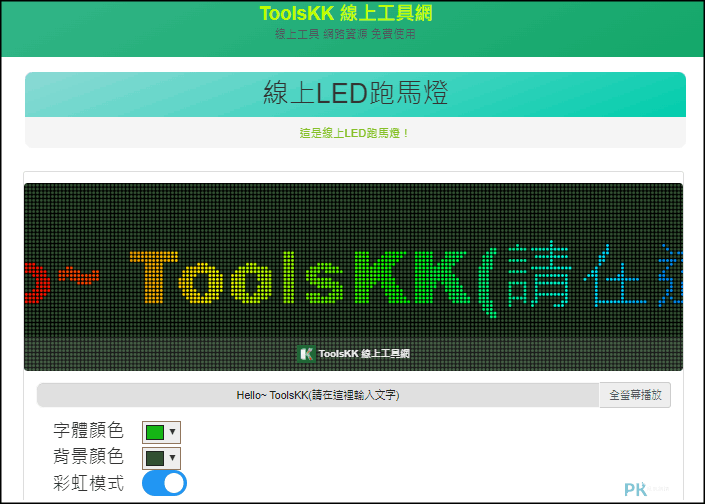This screenshot has height=504, width=705.
Task: Click the 彩虹模式 label
Action: click(88, 483)
